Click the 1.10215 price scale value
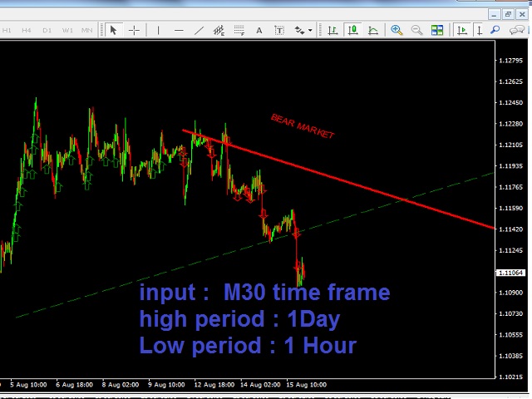This screenshot has height=399, width=532. pyautogui.click(x=511, y=377)
